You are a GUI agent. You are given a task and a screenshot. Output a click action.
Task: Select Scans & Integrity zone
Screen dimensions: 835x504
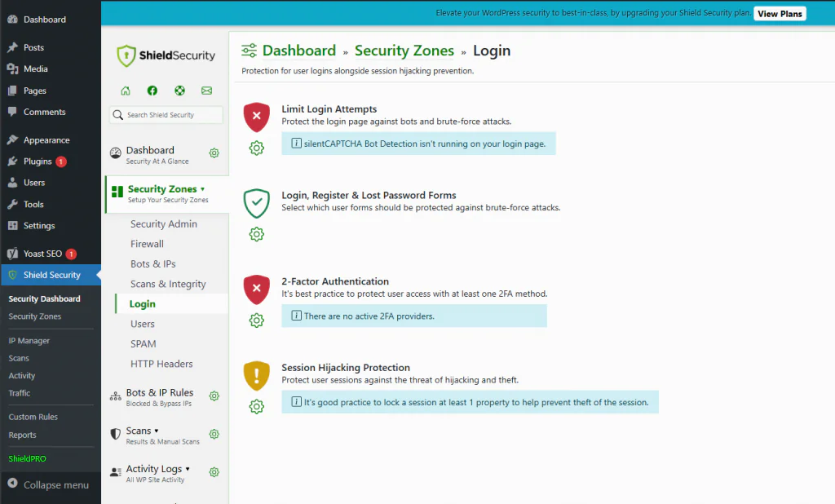coord(168,284)
